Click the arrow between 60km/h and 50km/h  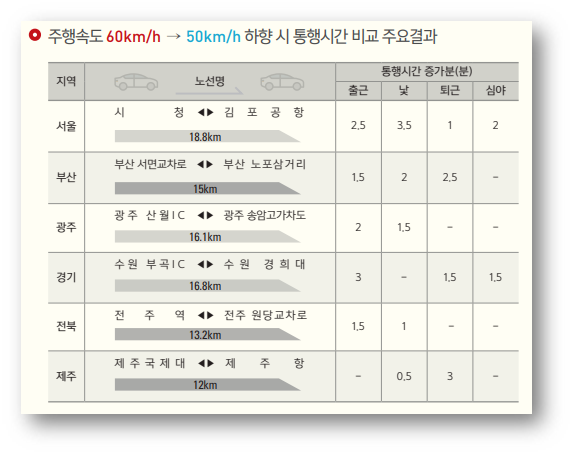coord(174,36)
